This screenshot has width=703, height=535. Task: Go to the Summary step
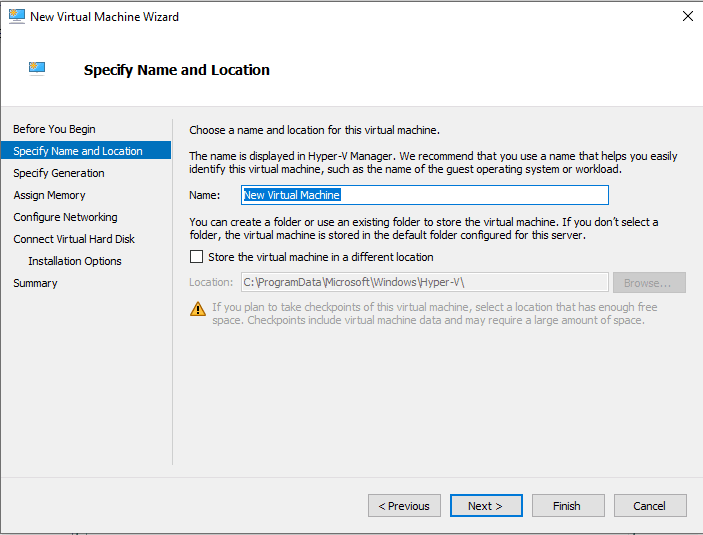(x=35, y=283)
